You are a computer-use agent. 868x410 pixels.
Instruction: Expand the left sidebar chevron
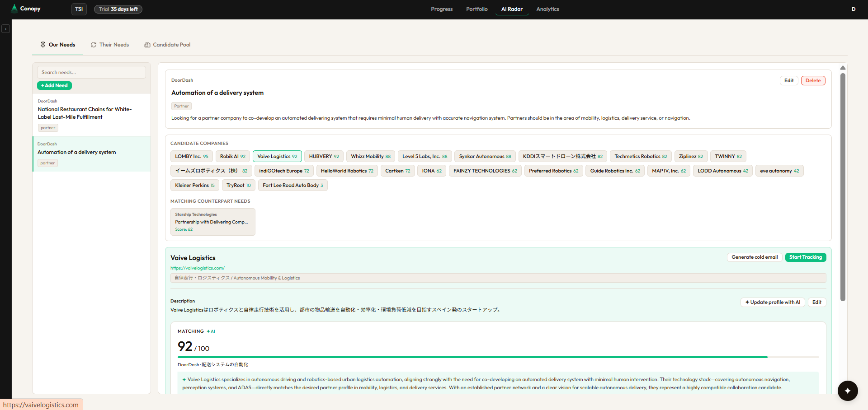tap(5, 29)
